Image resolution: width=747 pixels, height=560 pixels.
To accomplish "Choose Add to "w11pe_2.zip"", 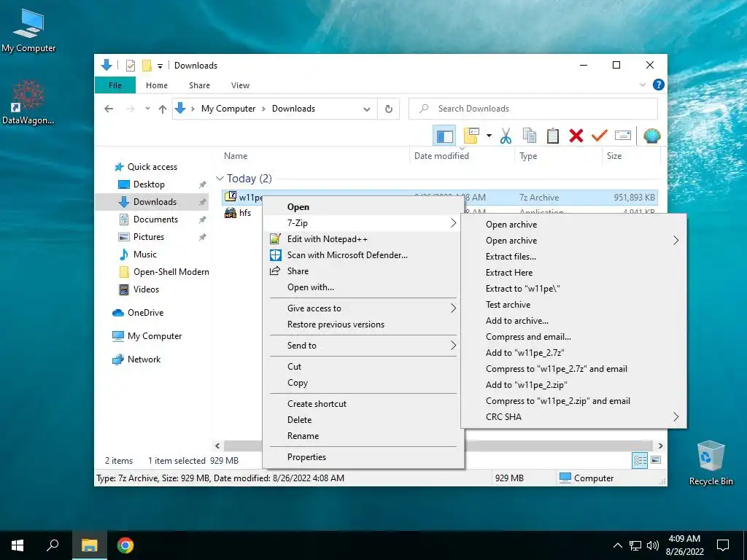I will [x=573, y=385].
